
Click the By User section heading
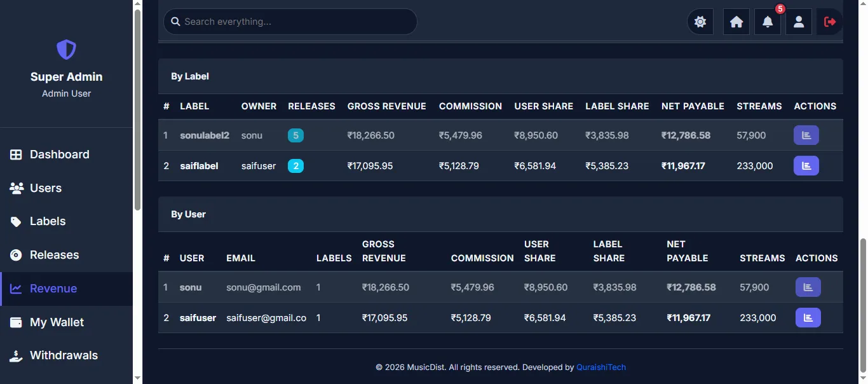coord(188,214)
